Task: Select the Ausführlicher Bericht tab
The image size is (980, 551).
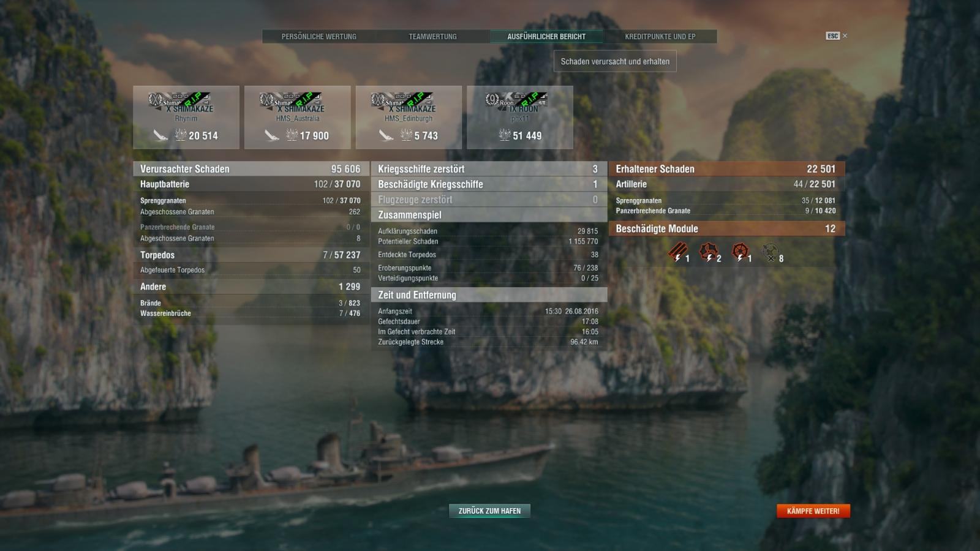Action: point(546,37)
